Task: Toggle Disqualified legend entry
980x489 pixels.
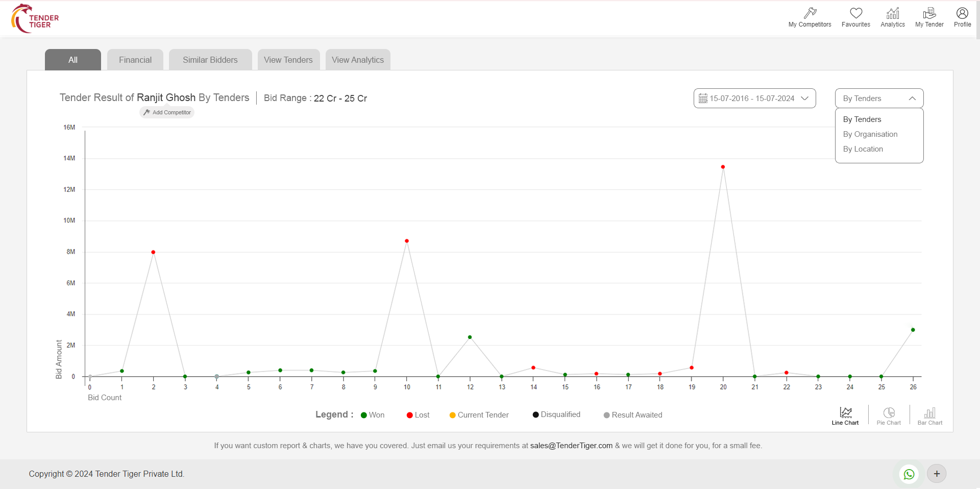Action: pyautogui.click(x=556, y=414)
